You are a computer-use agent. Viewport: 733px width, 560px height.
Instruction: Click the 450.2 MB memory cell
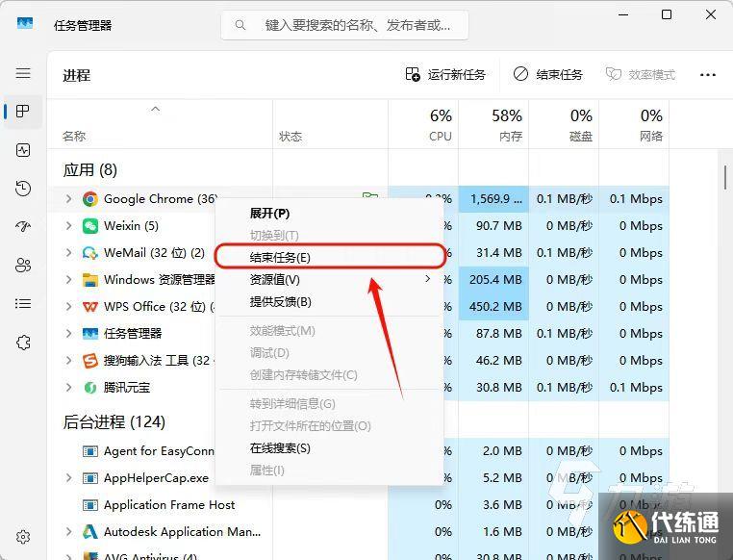[493, 307]
